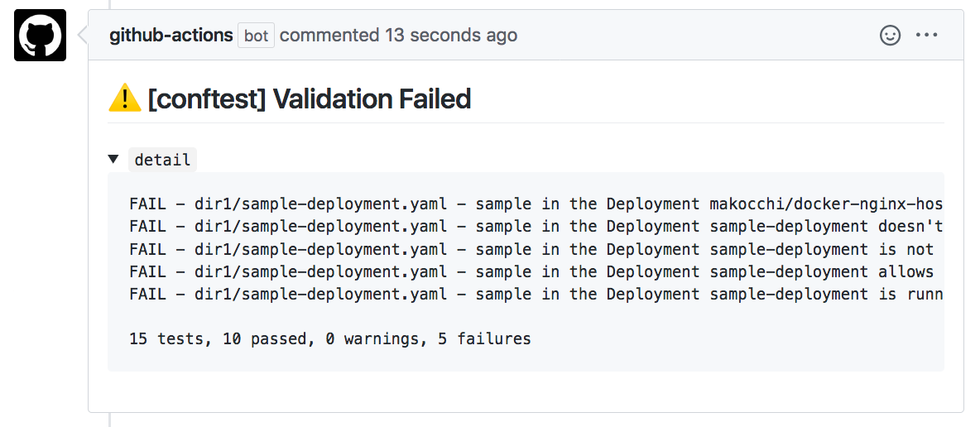Collapse the detail section using the triangle
Screen dimensions: 980x427
click(113, 159)
